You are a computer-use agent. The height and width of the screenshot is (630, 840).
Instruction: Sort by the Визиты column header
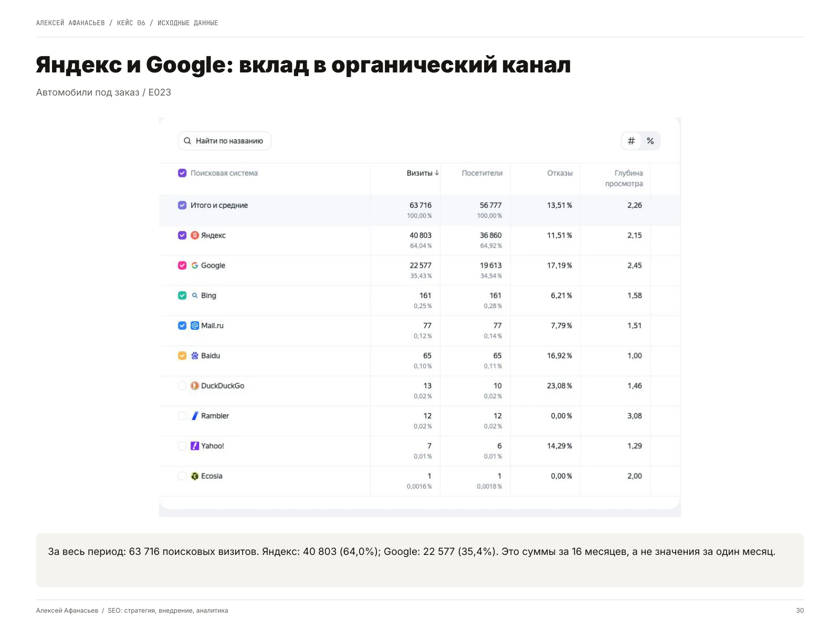(423, 173)
